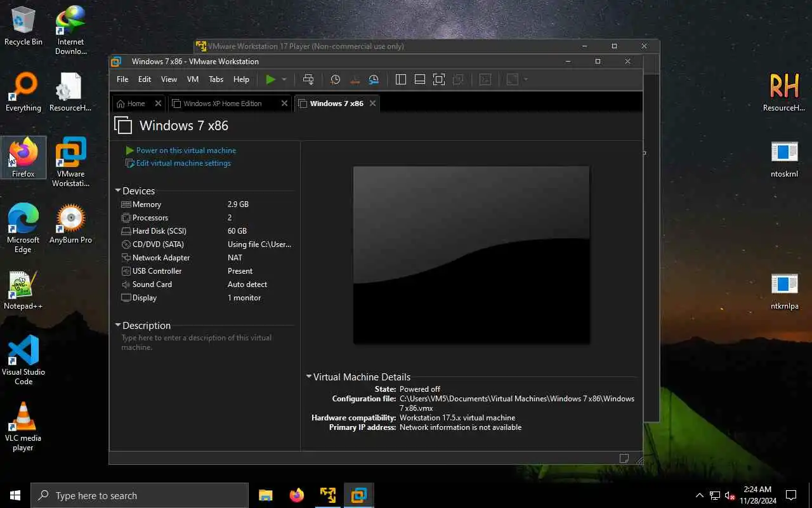Close the Windows XP Home Edition tab
The image size is (812, 508).
284,104
